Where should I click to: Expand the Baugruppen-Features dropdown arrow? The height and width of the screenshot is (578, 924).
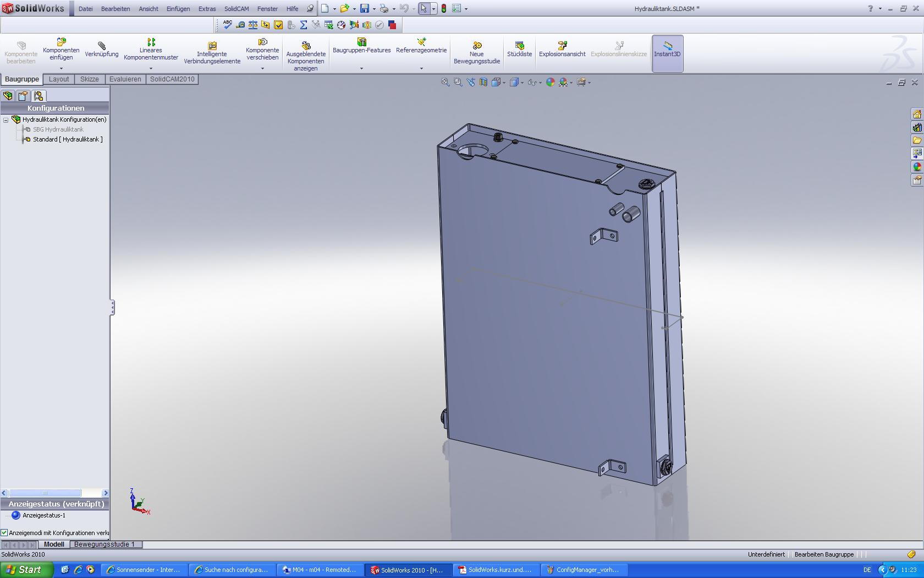(x=361, y=68)
